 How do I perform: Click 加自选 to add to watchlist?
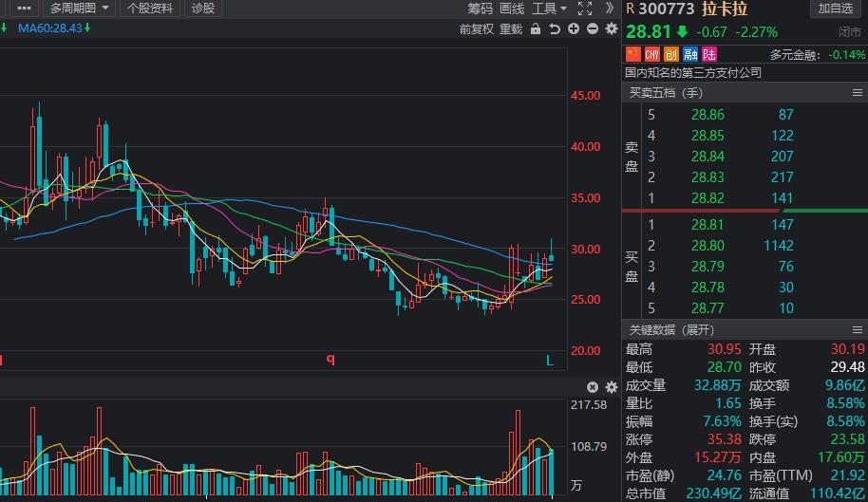pos(836,9)
